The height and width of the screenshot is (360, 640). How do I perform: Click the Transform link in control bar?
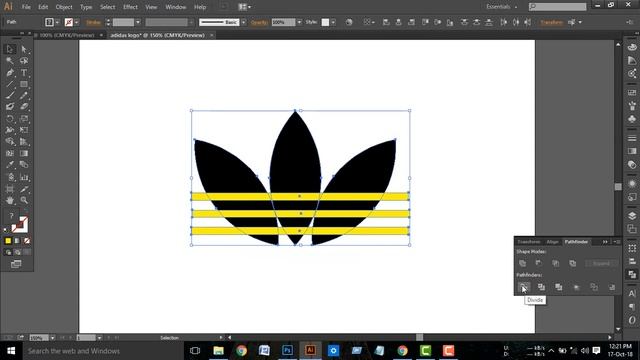551,22
